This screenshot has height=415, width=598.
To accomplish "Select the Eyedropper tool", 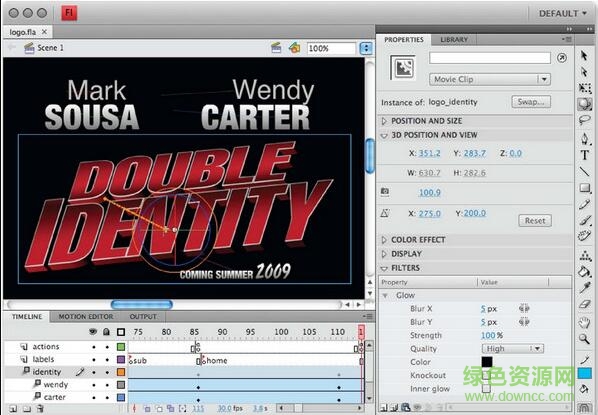I will (x=585, y=288).
